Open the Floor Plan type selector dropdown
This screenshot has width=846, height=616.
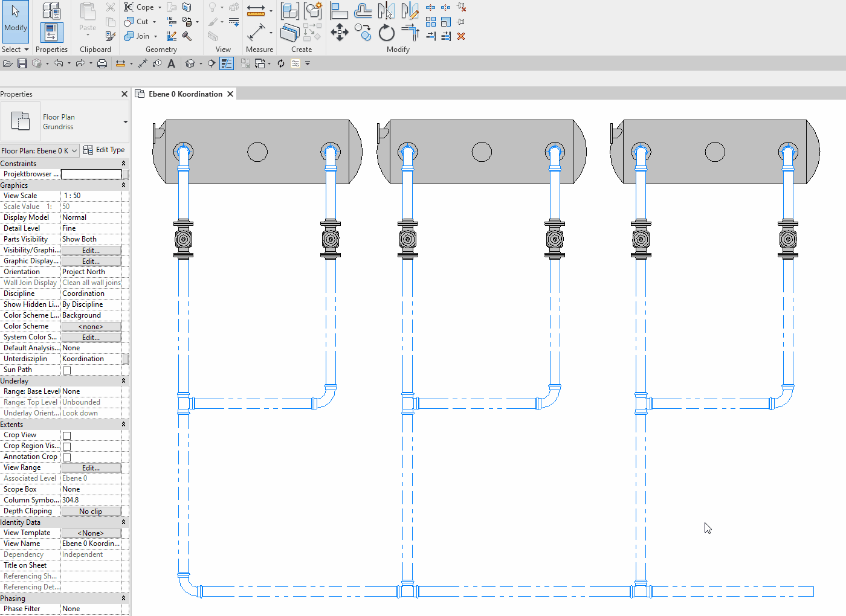125,122
